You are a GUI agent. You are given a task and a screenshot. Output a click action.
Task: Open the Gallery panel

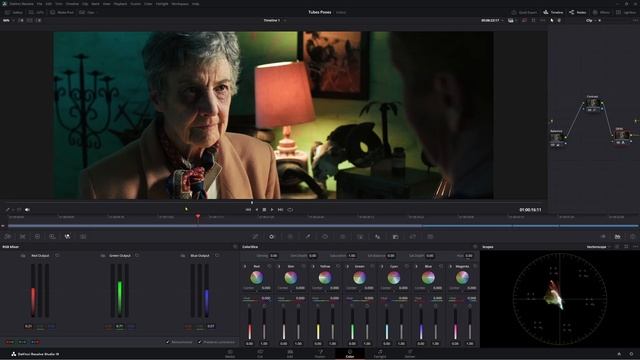point(14,12)
